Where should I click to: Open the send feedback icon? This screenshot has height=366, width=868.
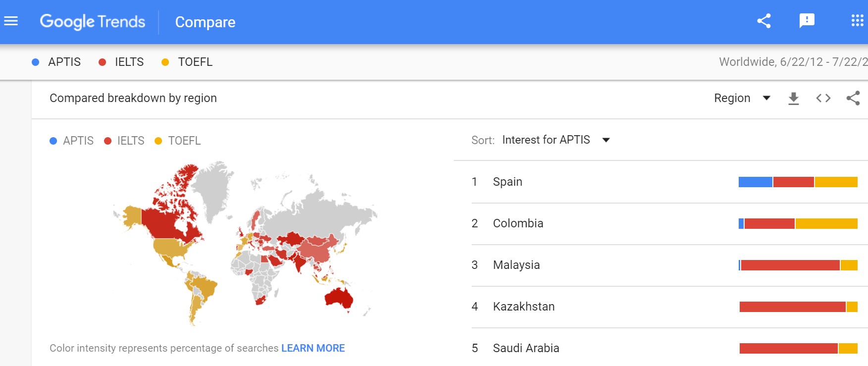807,21
